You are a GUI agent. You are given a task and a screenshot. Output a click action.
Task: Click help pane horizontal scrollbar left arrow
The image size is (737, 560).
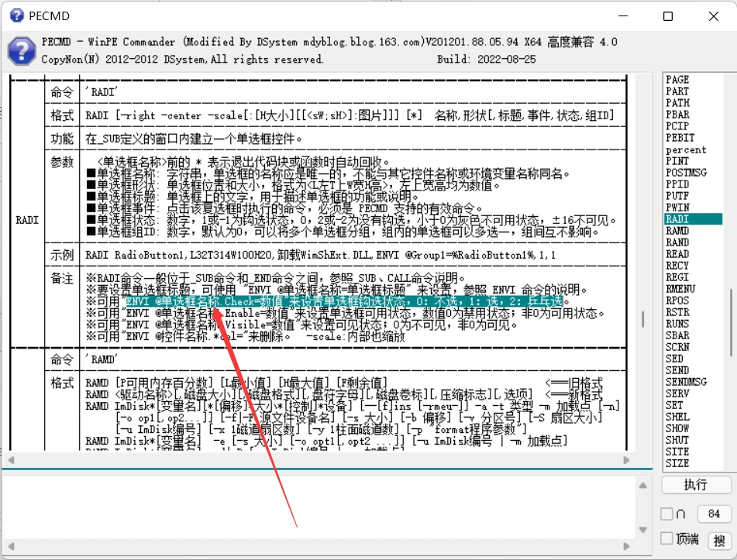click(x=12, y=460)
